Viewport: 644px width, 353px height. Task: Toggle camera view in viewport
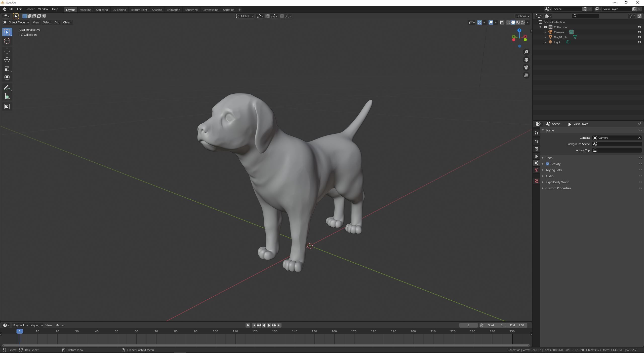click(526, 67)
